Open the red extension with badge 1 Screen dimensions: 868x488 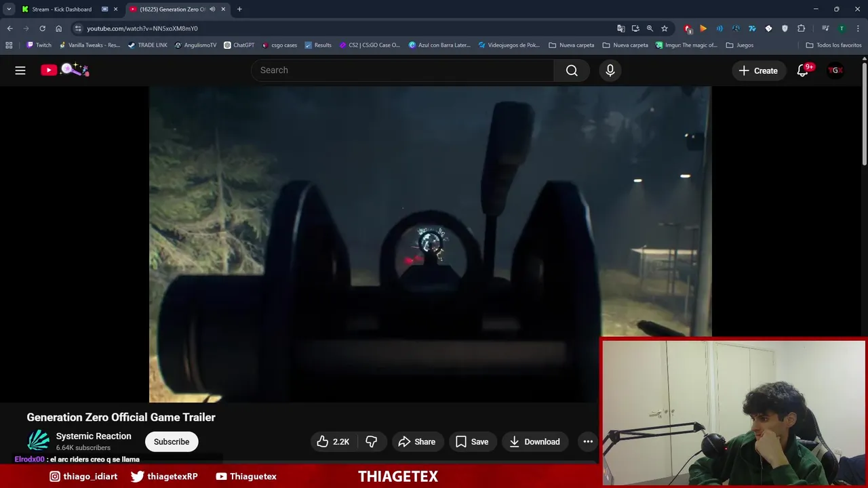(688, 28)
